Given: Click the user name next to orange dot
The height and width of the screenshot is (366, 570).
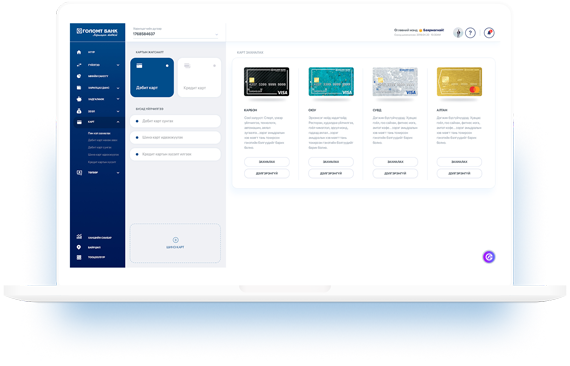Looking at the screenshot, I should [x=433, y=30].
